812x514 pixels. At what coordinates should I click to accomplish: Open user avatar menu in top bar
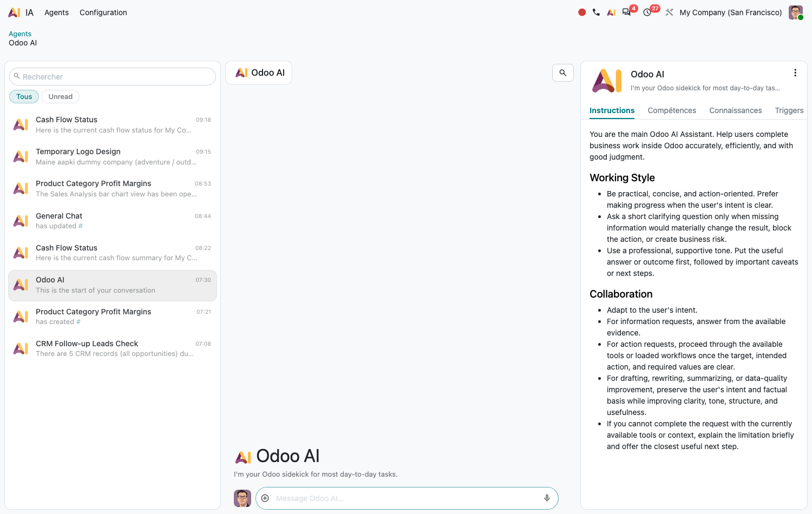pyautogui.click(x=796, y=12)
